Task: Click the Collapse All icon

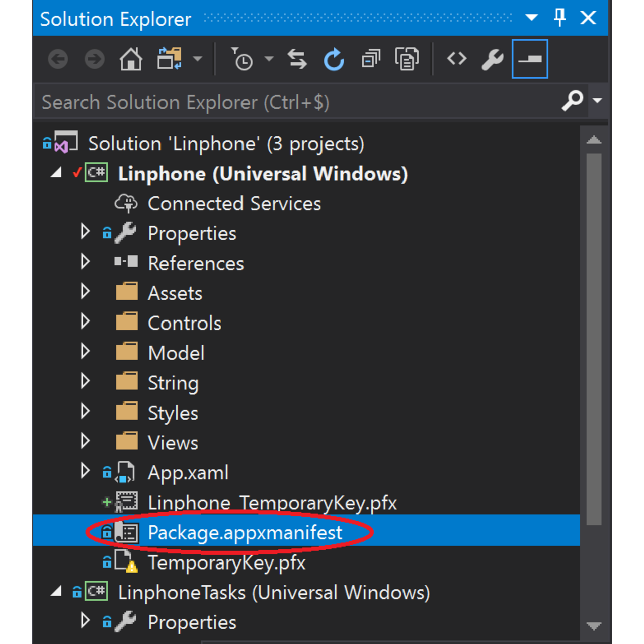Action: point(371,59)
